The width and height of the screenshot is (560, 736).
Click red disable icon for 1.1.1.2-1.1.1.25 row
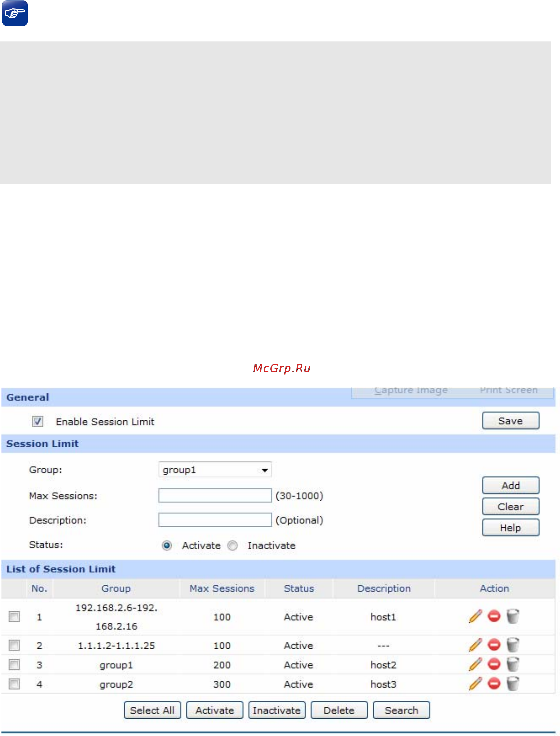(x=494, y=645)
